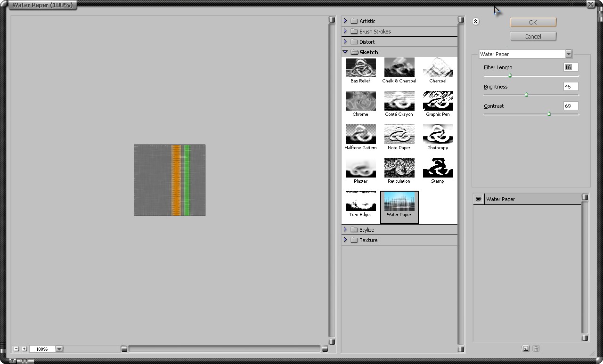This screenshot has height=364, width=603.
Task: Open the Water Paper filter dropdown
Action: coord(568,54)
